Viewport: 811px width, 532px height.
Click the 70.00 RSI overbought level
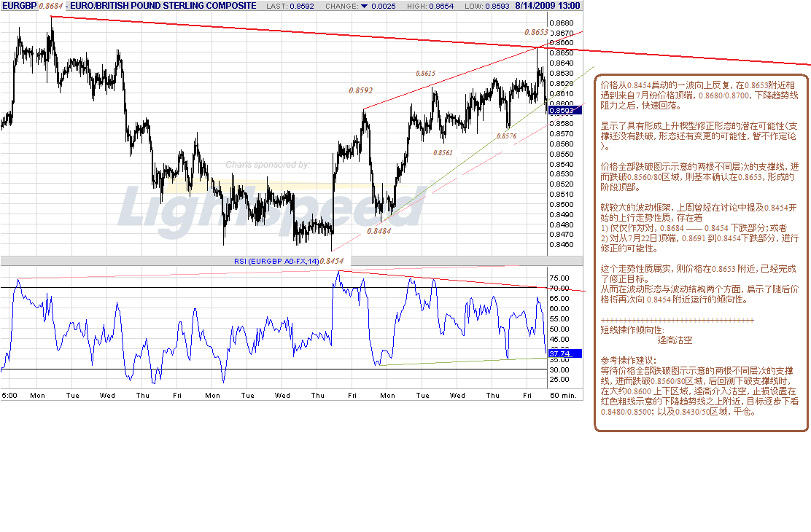point(559,289)
